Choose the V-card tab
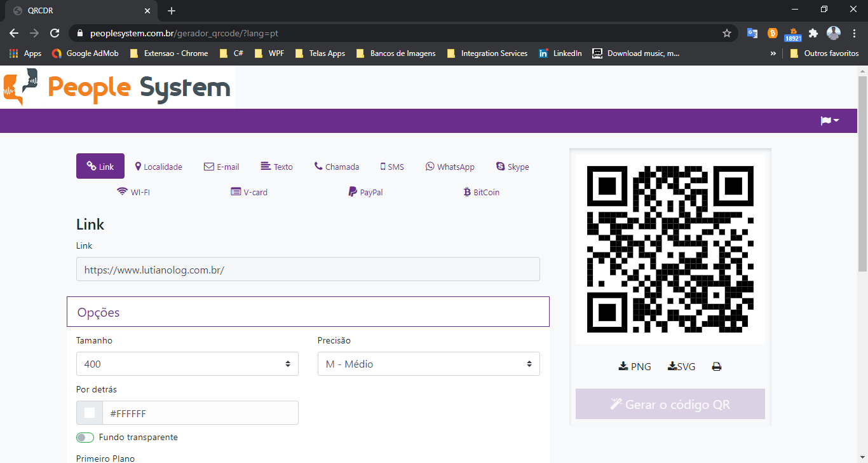Screen dimensions: 868x463 (x=249, y=192)
